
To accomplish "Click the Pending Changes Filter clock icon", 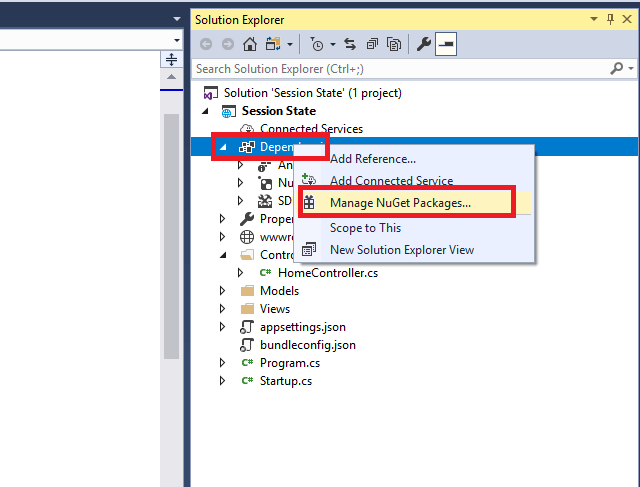I will 317,44.
